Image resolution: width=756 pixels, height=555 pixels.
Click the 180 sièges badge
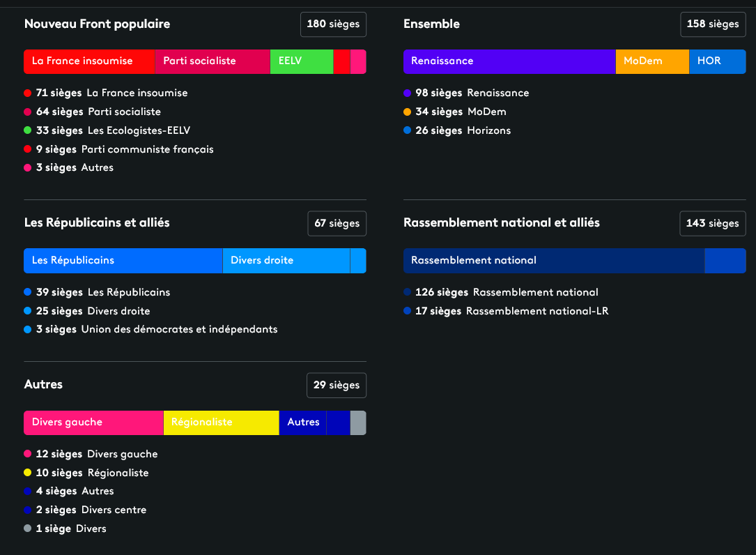[x=333, y=24]
